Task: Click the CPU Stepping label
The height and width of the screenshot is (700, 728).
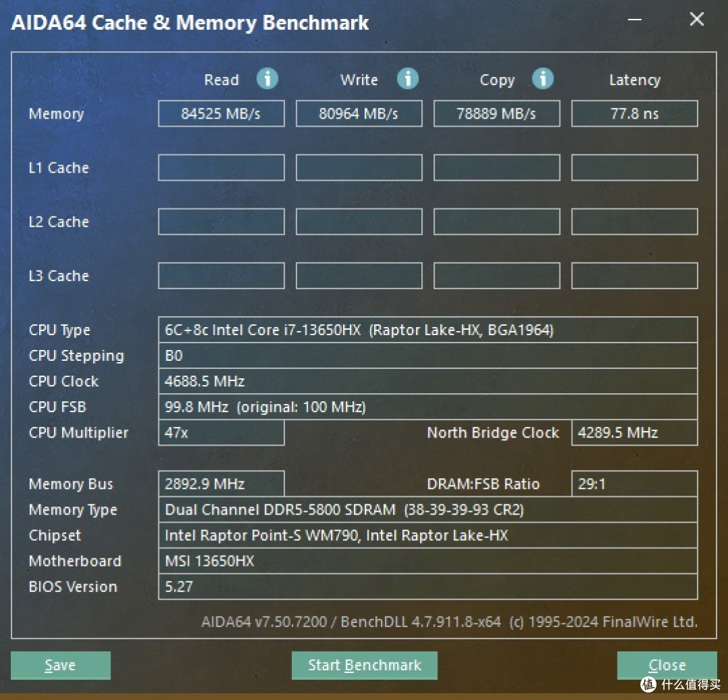Action: click(x=76, y=356)
